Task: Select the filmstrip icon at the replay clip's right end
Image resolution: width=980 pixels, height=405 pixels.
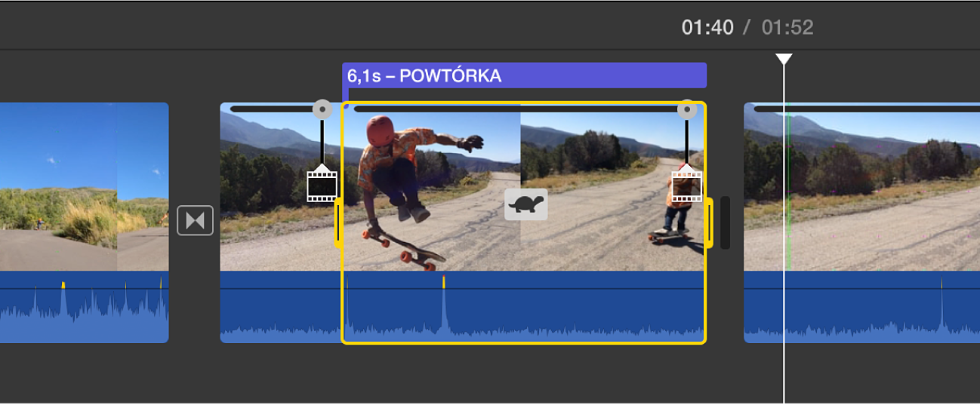Action: coord(686,186)
